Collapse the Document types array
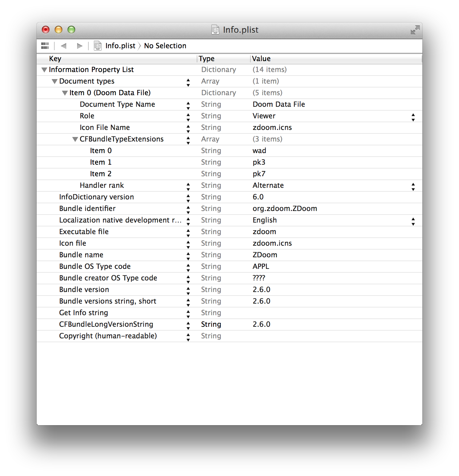 [x=55, y=81]
